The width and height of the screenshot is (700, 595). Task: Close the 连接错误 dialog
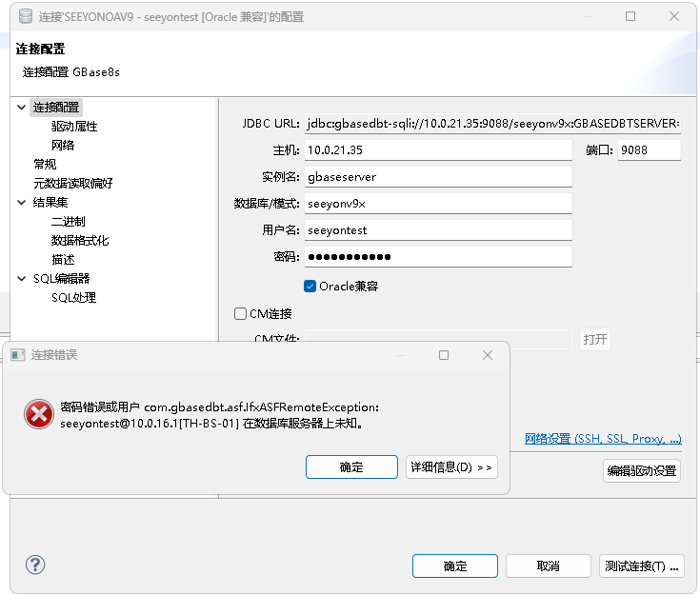(488, 355)
